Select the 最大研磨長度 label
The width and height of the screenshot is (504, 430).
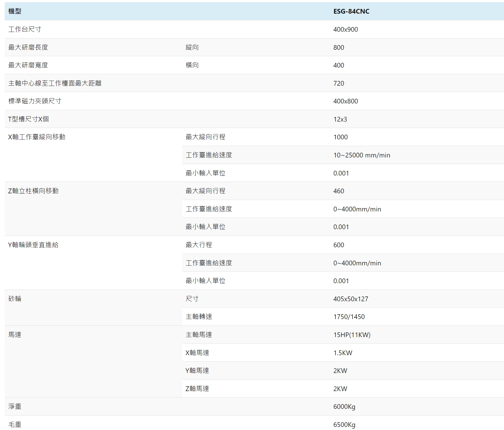(x=28, y=47)
